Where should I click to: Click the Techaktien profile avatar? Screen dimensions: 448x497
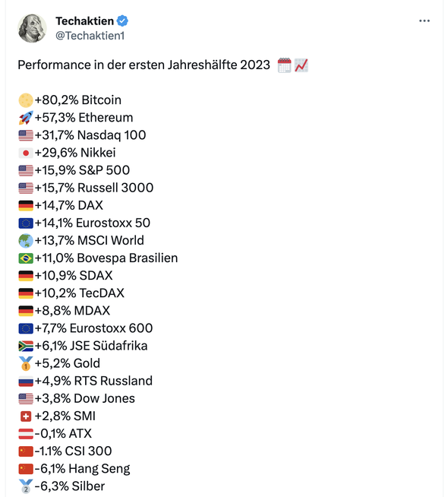click(33, 28)
